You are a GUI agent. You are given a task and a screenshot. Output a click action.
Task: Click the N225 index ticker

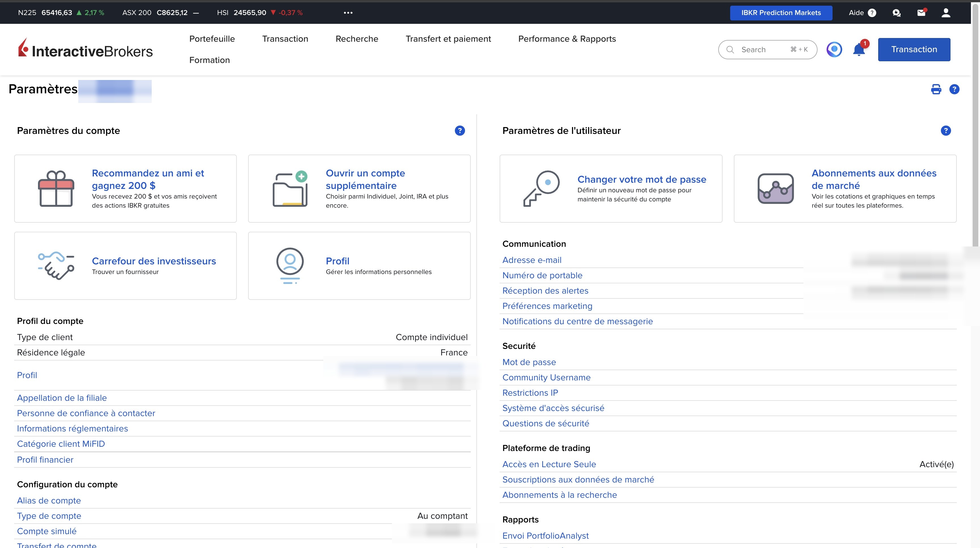click(x=61, y=12)
